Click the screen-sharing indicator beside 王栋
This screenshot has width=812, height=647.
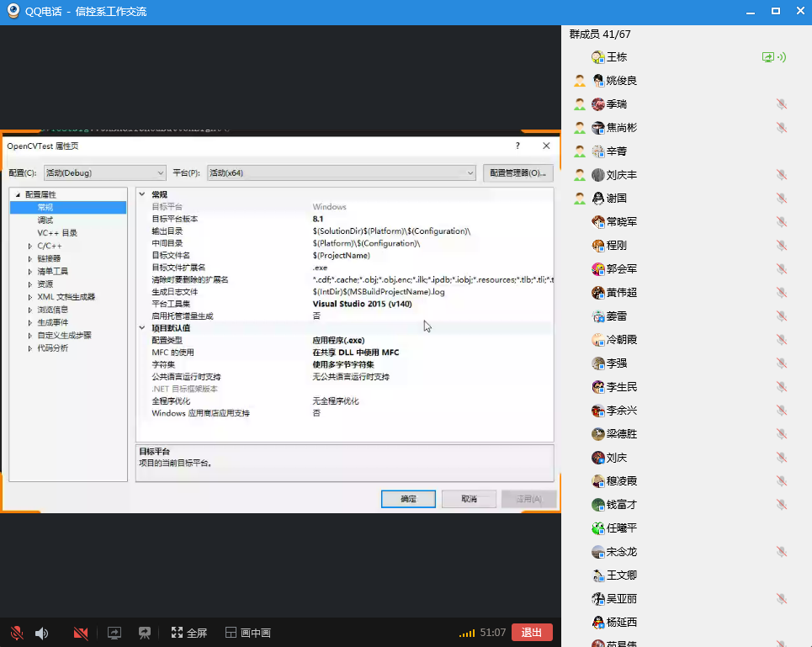tap(767, 57)
